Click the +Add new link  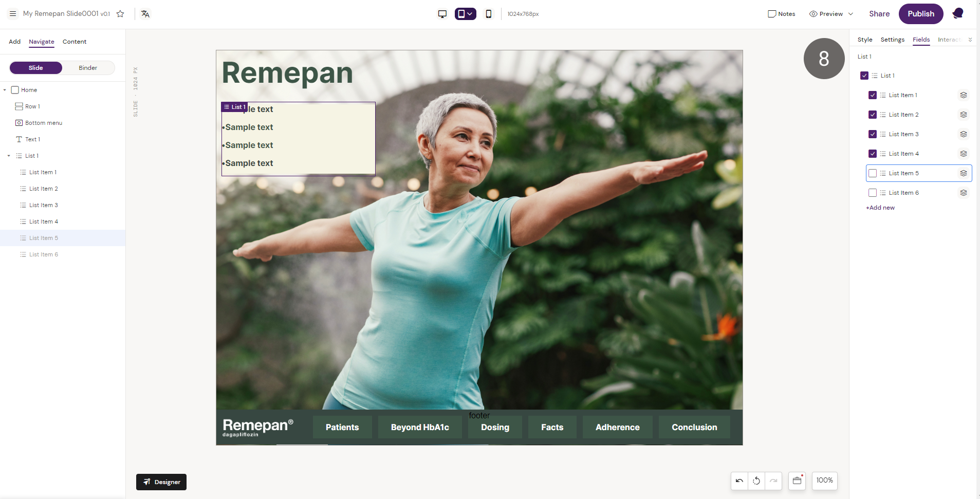[x=880, y=208]
